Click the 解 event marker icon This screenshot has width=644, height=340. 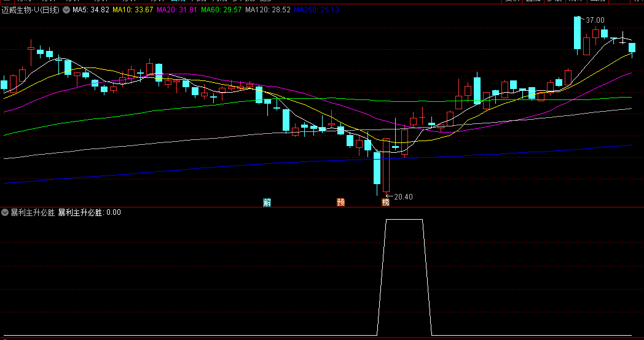pos(267,202)
